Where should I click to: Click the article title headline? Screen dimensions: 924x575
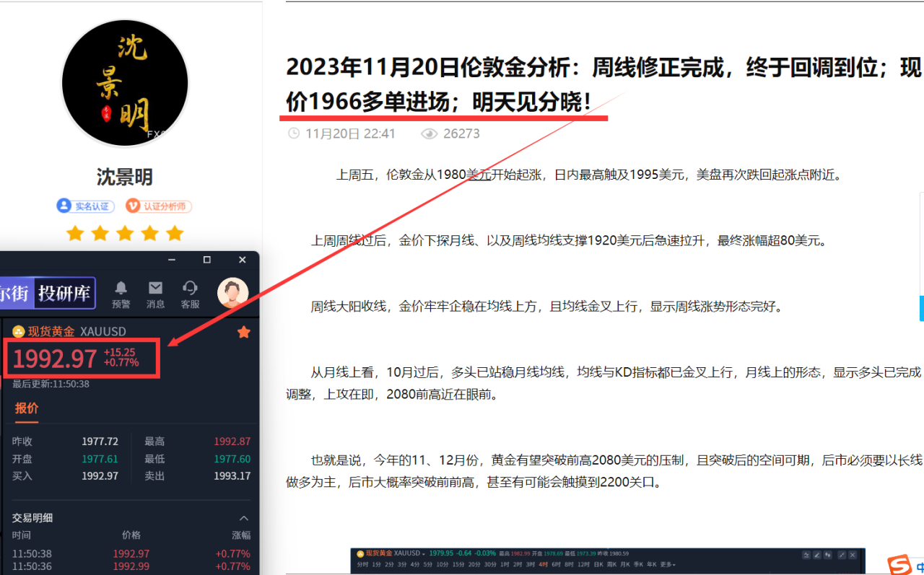tap(603, 84)
